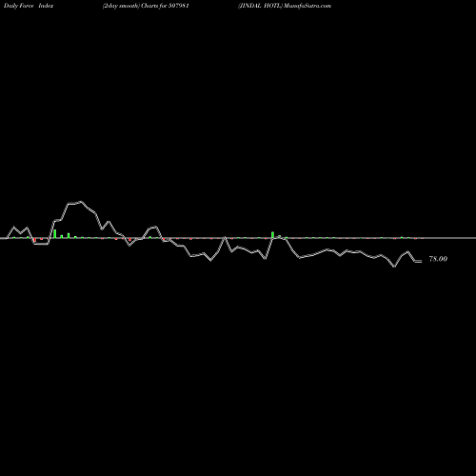Click the '(JINDAL HOTL)' stock name label
This screenshot has width=476, height=476.
260,6
